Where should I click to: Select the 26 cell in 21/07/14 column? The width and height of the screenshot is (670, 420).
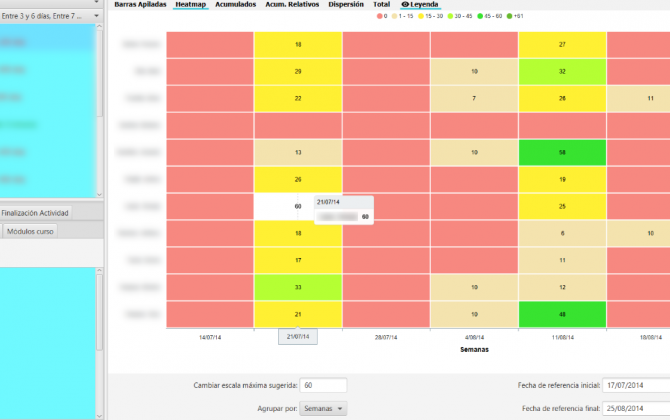click(298, 179)
